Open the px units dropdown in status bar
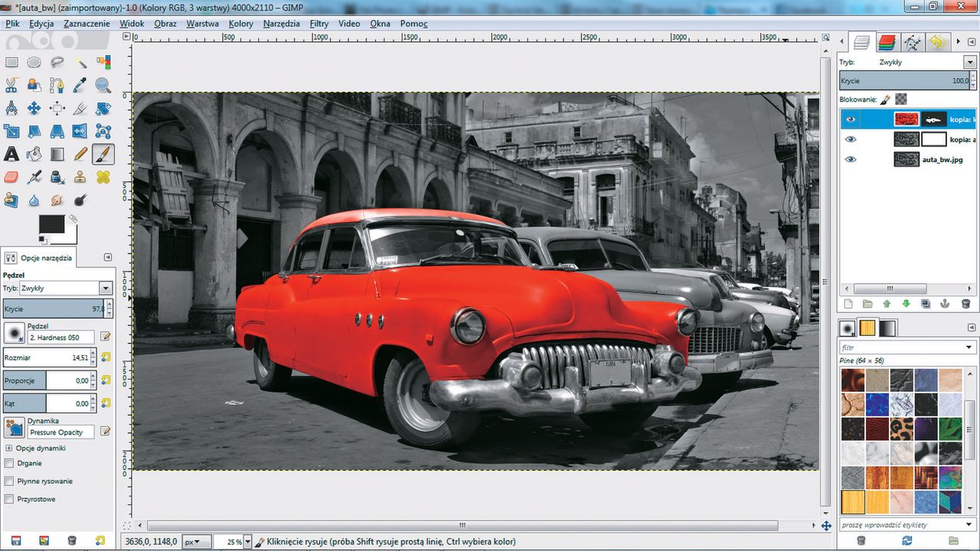 (197, 542)
